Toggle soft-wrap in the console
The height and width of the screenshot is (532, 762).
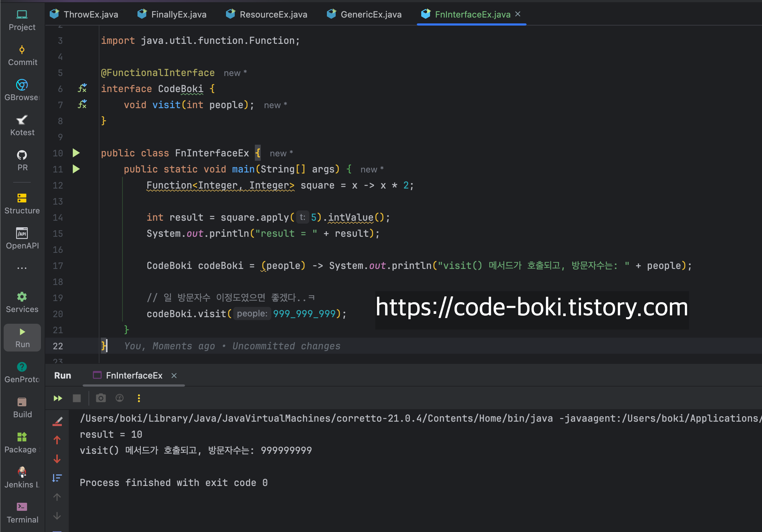click(57, 478)
